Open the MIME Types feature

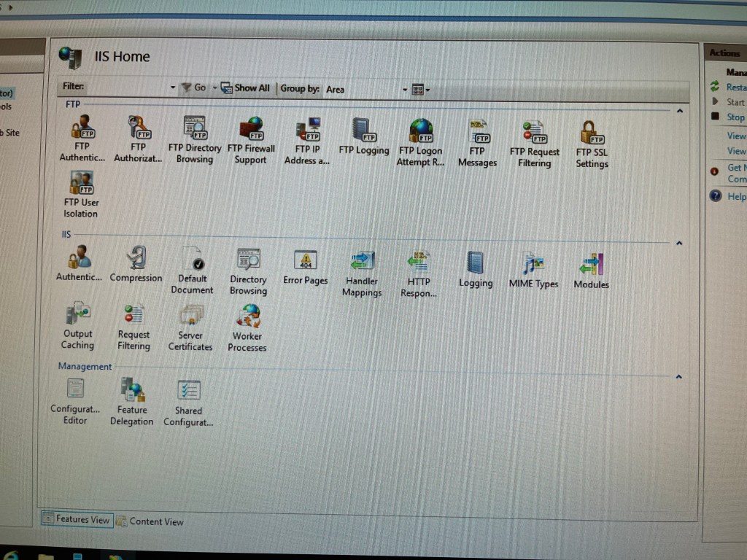pyautogui.click(x=533, y=264)
